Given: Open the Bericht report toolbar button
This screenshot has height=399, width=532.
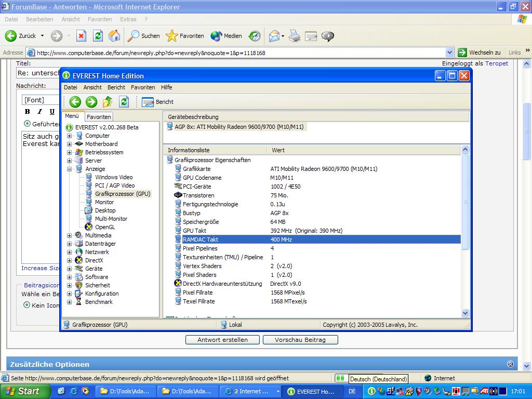Looking at the screenshot, I should [158, 102].
